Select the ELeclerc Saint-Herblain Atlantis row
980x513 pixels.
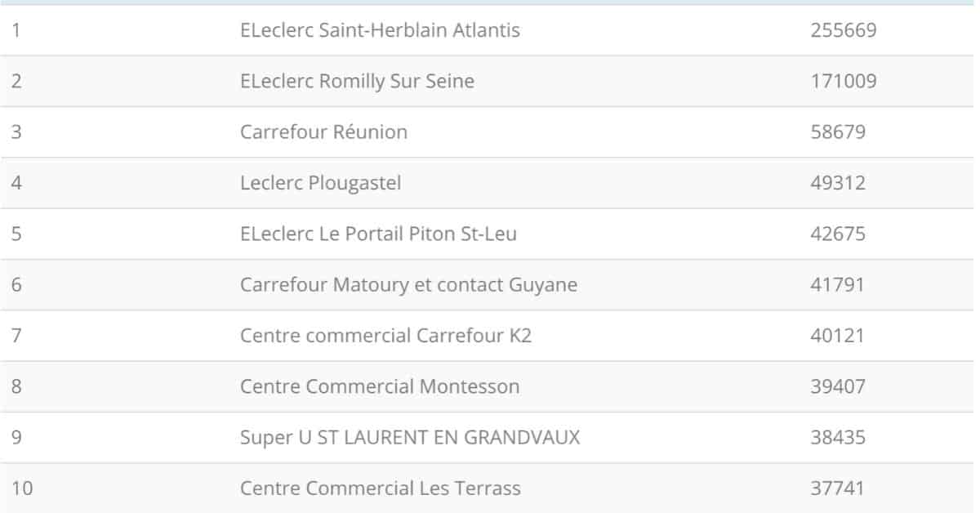pos(490,30)
